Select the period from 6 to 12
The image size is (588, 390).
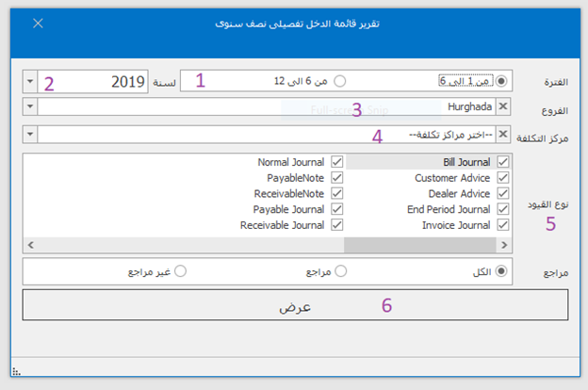pos(340,81)
